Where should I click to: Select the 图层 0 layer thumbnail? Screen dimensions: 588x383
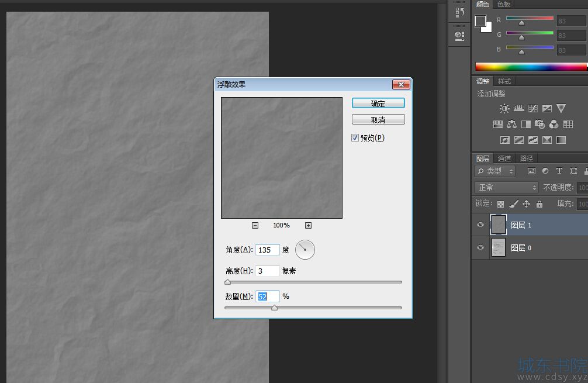pos(499,247)
